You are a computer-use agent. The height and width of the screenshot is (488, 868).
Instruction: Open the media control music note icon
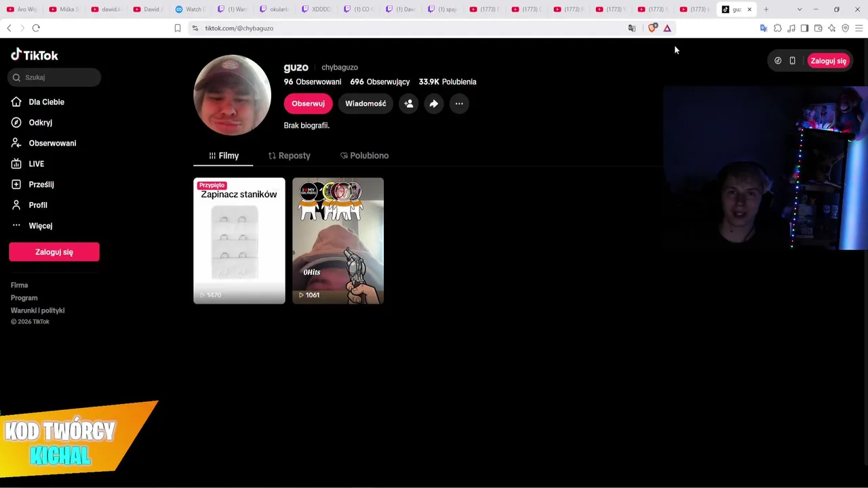pyautogui.click(x=791, y=28)
